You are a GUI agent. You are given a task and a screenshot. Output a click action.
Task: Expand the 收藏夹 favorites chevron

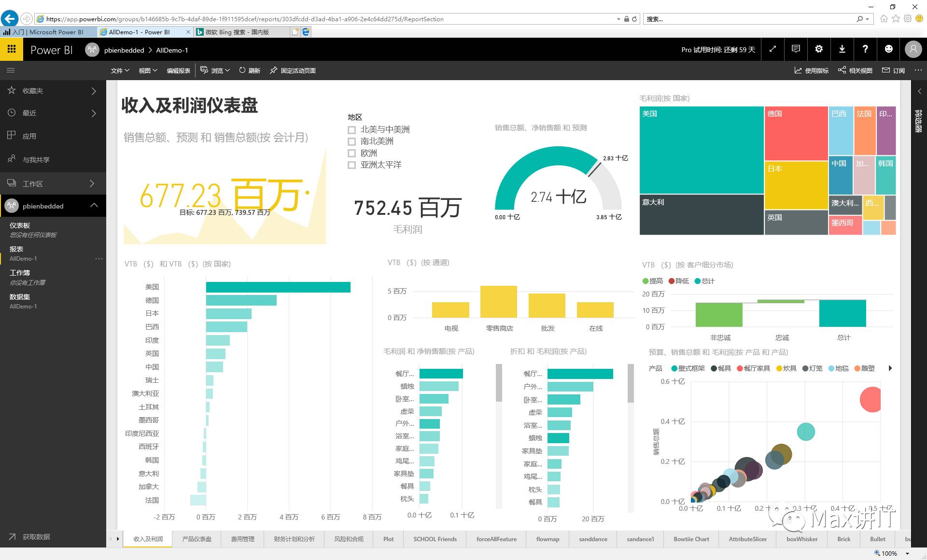pyautogui.click(x=94, y=91)
